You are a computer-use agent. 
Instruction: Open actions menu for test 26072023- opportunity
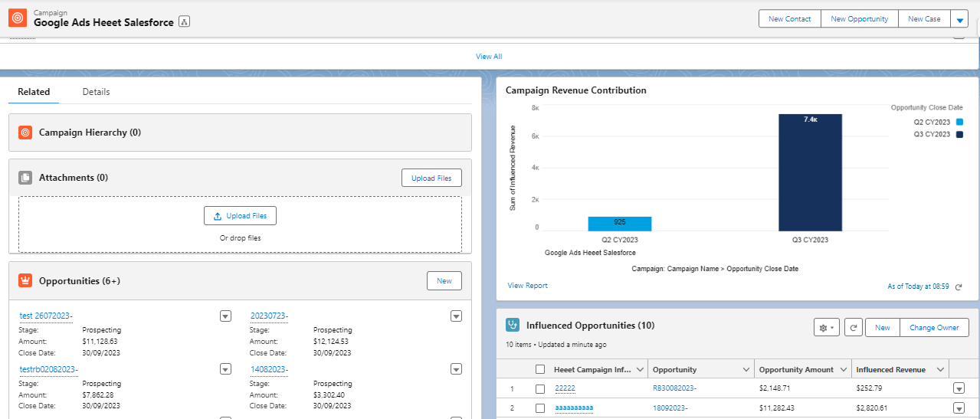[x=225, y=316]
